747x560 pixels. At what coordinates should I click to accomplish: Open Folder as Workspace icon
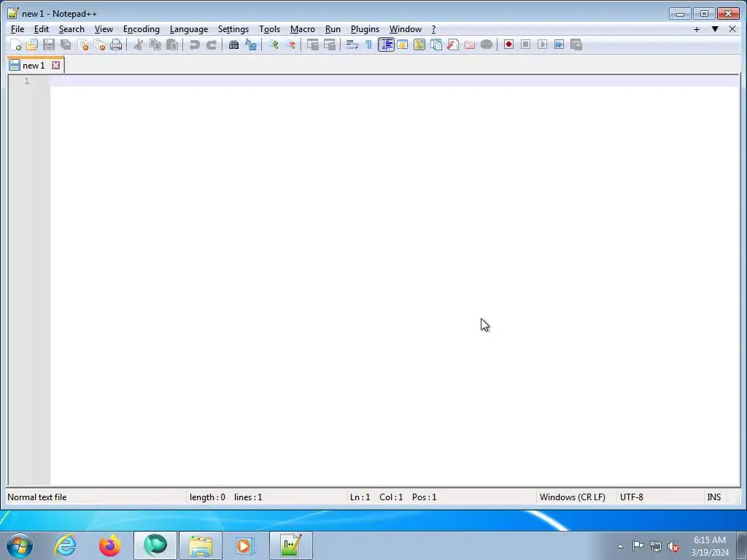pos(470,44)
